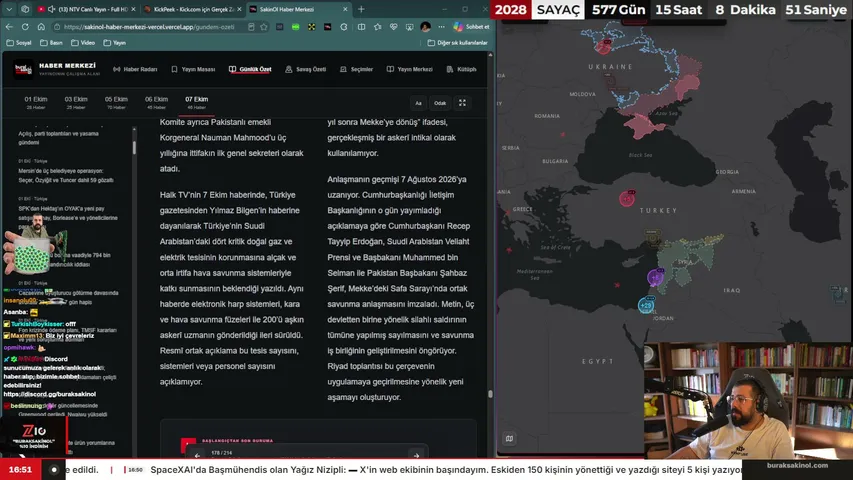The height and width of the screenshot is (480, 853).
Task: Toggle map layers icon at map bottom-left
Action: (x=509, y=439)
